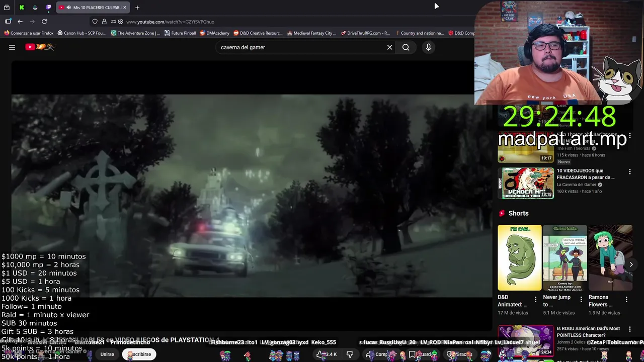644x362 pixels.
Task: Open options menu for ROGU American Dad video
Action: tap(629, 330)
